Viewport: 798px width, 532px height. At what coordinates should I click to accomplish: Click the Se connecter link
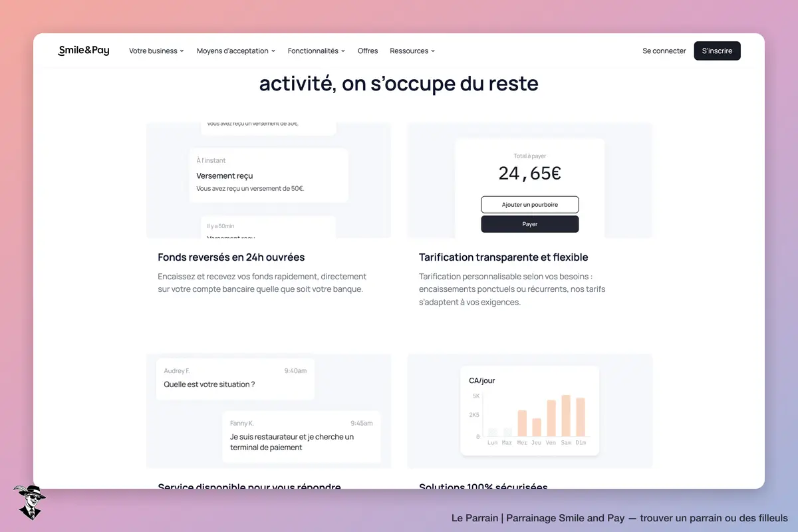664,51
